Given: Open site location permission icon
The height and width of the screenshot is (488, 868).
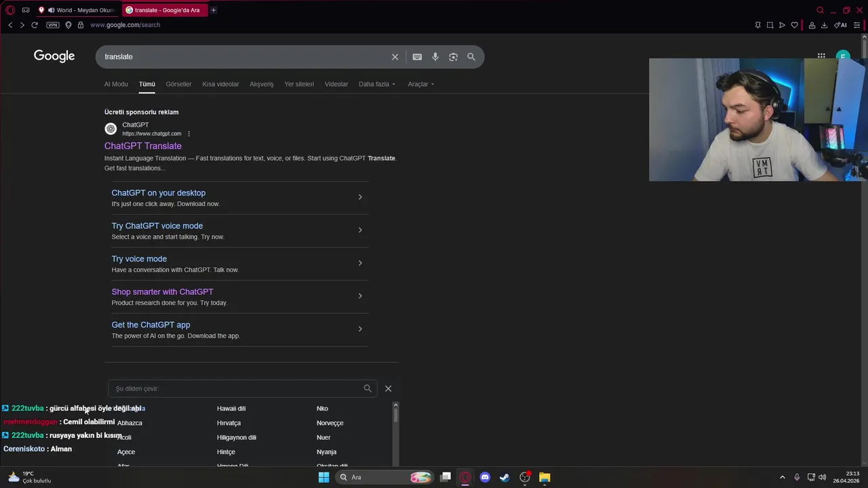Looking at the screenshot, I should tap(68, 25).
